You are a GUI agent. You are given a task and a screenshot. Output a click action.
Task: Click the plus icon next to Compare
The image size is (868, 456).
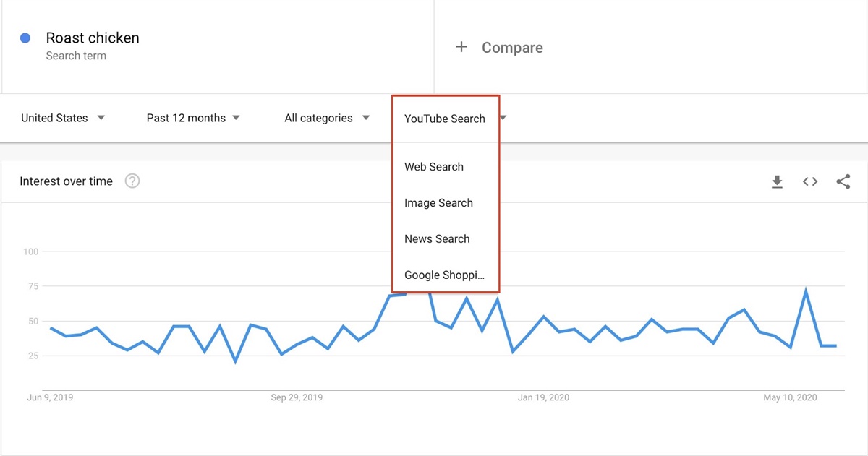tap(461, 46)
